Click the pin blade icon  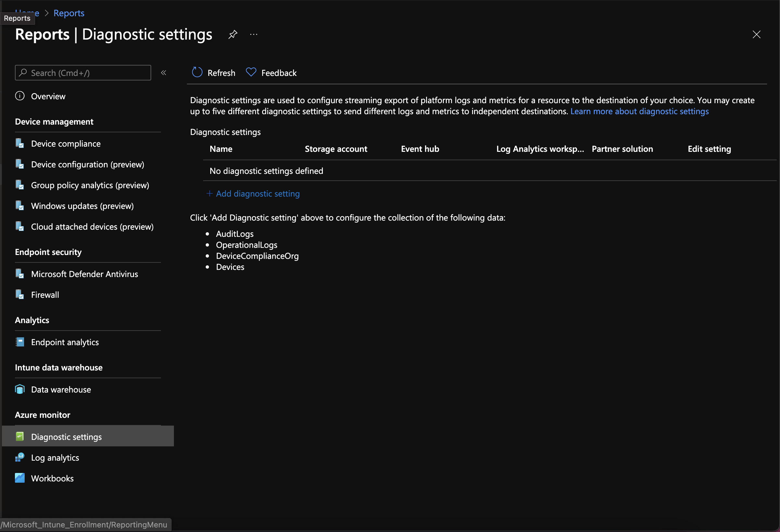(233, 34)
